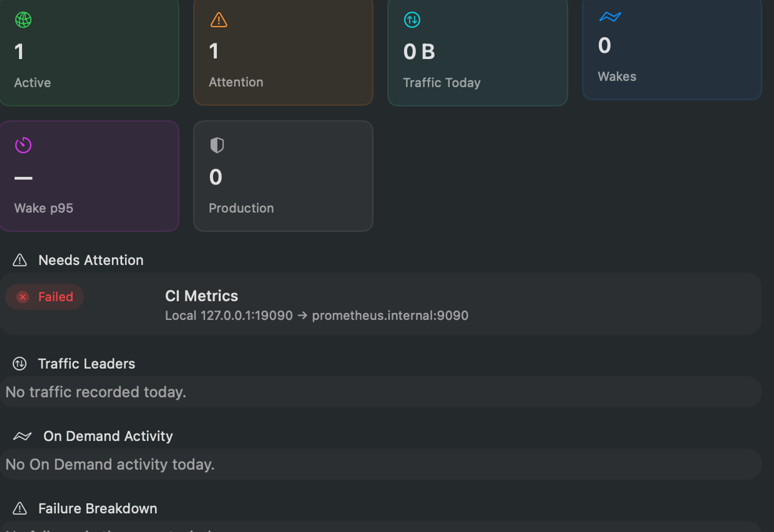Open the Traffic Today summary card
Screen dimensions: 774x532
pos(477,52)
